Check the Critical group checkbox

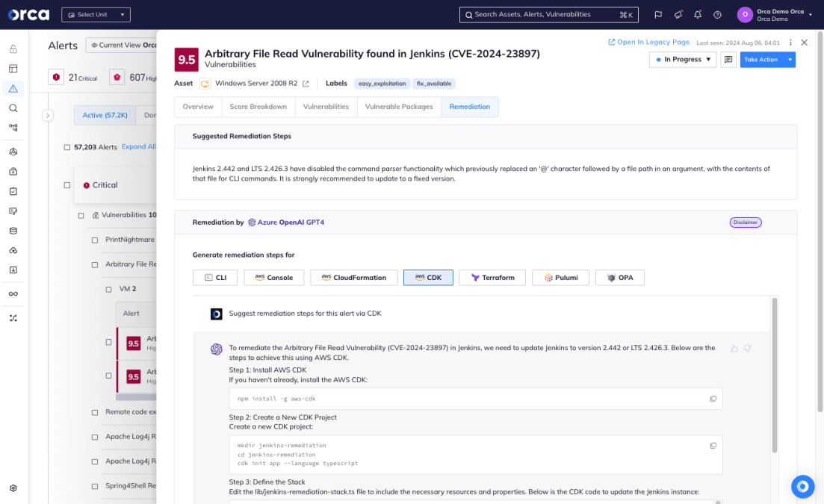[66, 185]
